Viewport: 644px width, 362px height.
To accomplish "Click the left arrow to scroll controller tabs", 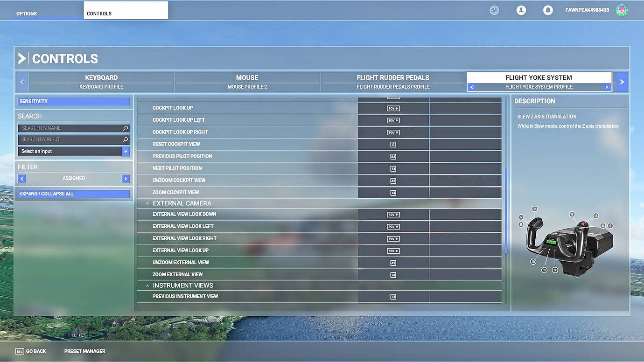I will [x=21, y=82].
